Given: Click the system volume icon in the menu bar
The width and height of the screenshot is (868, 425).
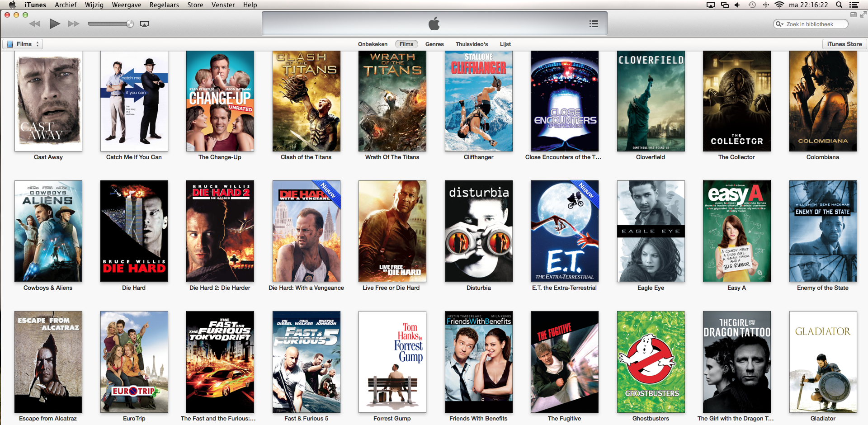Looking at the screenshot, I should (737, 5).
